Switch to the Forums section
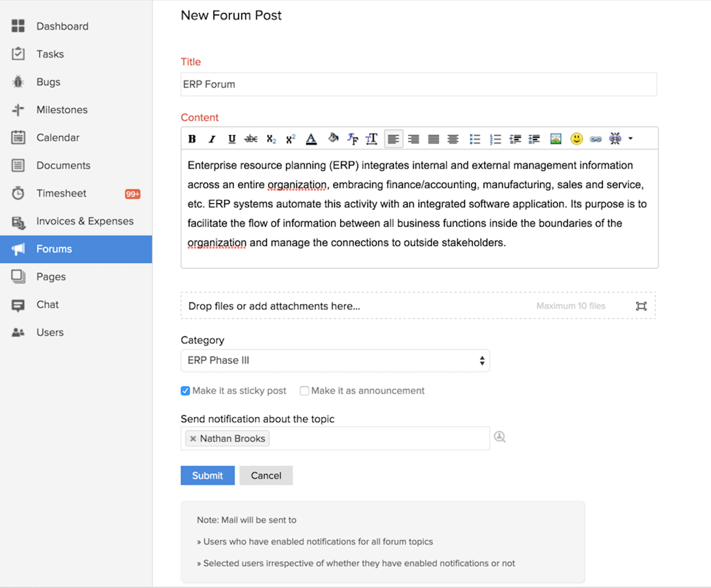Screen dimensions: 711x588 pos(54,249)
